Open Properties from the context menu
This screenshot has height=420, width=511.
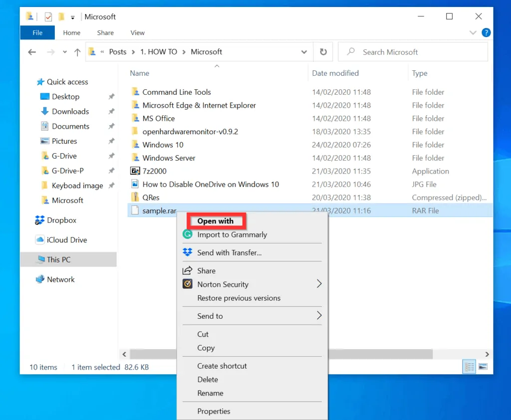pos(214,411)
